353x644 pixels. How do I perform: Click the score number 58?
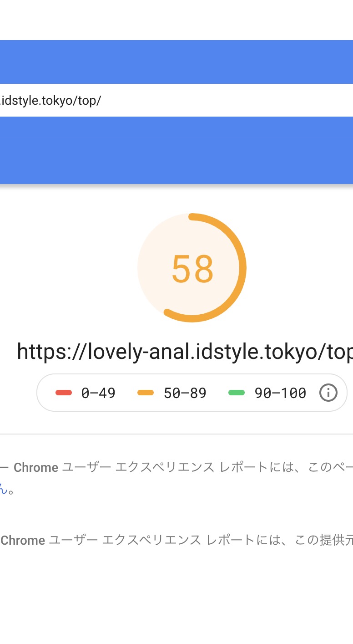192,269
